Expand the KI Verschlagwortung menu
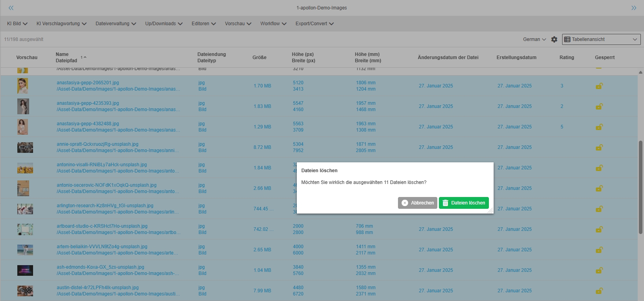The image size is (644, 301). coord(61,24)
